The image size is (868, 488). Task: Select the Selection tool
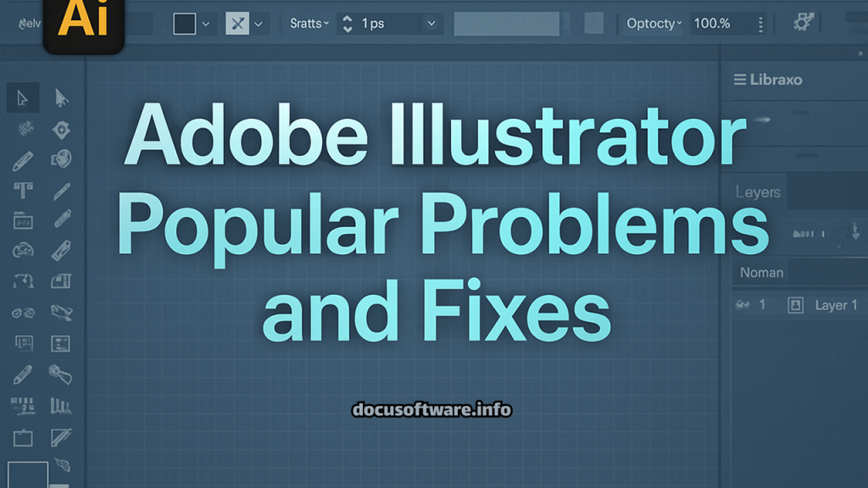pos(23,97)
